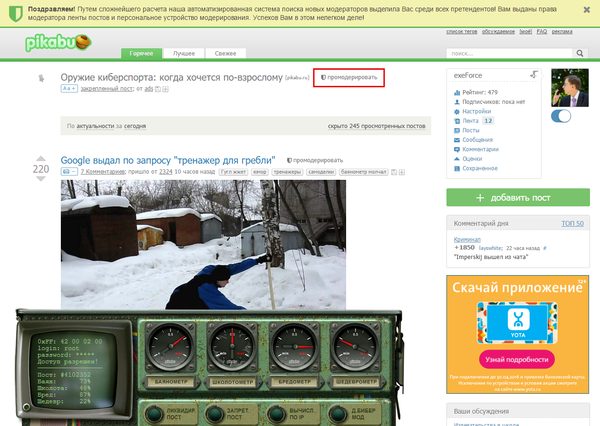Viewport: 600px width, 426px height.
Task: Switch to the Свежее tab
Action: [x=225, y=53]
